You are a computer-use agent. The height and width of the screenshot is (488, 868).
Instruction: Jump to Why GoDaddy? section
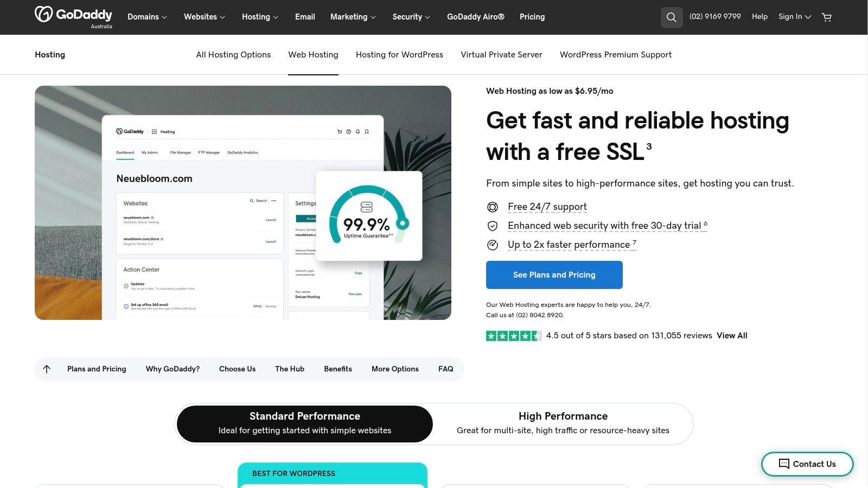(x=173, y=369)
